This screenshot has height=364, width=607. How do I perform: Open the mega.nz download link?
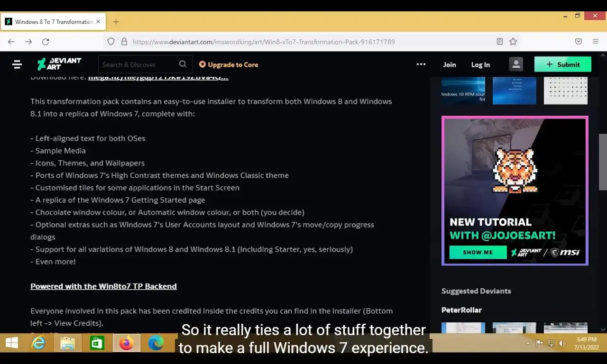(x=158, y=77)
